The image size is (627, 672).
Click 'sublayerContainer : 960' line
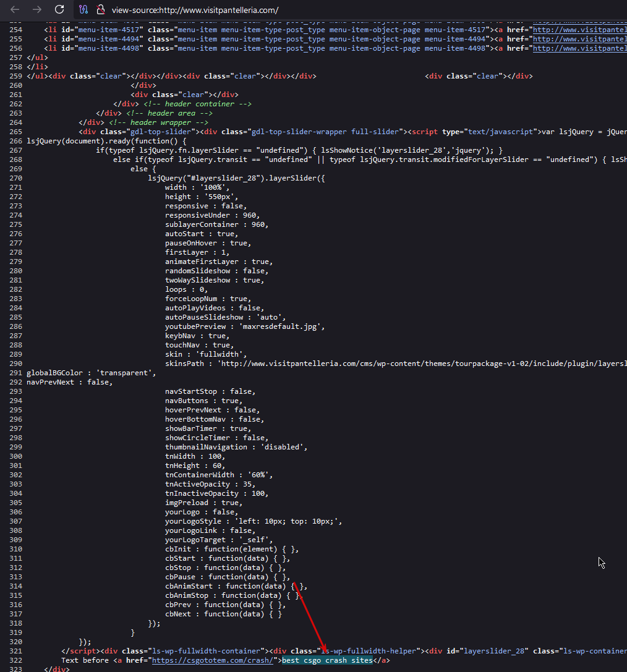coord(216,224)
